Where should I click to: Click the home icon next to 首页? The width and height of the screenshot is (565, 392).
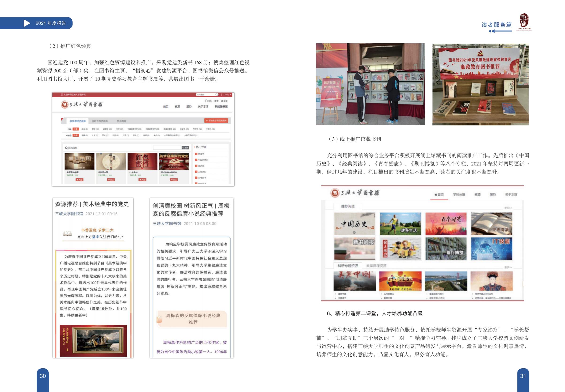tap(436, 195)
